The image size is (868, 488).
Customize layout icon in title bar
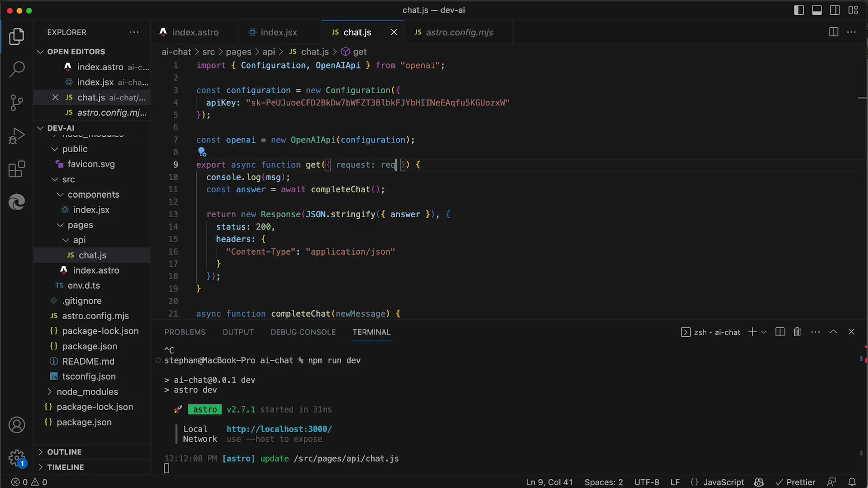coord(853,10)
